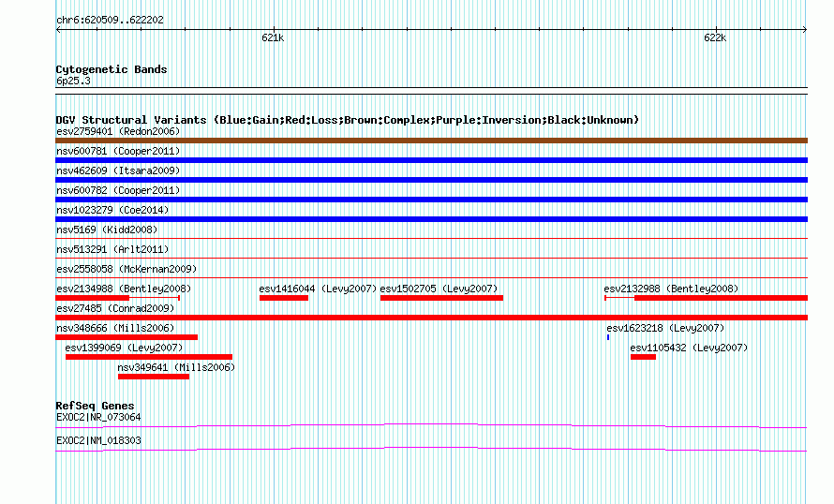
Task: Select the brown esv2759401 complex variant bar
Action: (x=431, y=141)
